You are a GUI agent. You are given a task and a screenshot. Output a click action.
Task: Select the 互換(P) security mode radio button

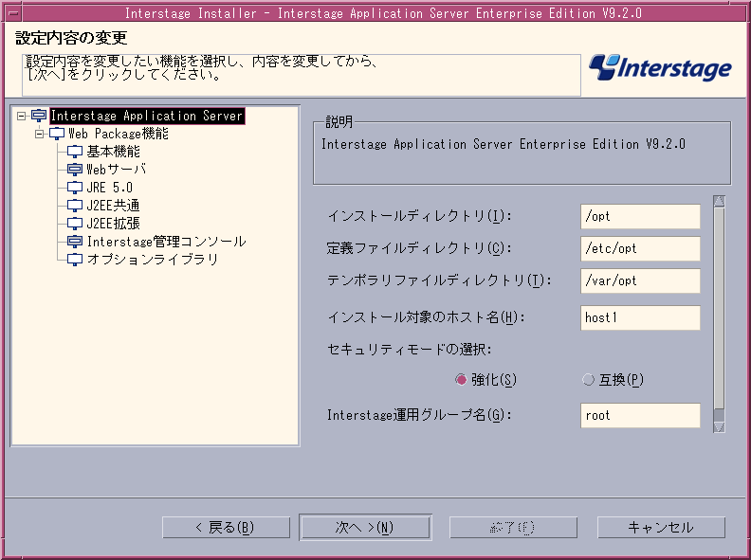pyautogui.click(x=588, y=380)
